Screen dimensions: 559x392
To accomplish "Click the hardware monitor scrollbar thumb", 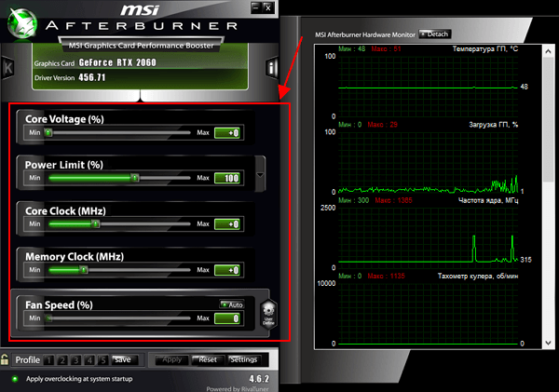I will pos(549,119).
